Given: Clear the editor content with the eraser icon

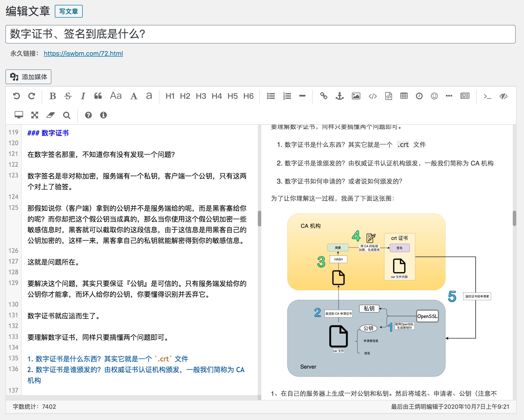Looking at the screenshot, I should coord(51,115).
